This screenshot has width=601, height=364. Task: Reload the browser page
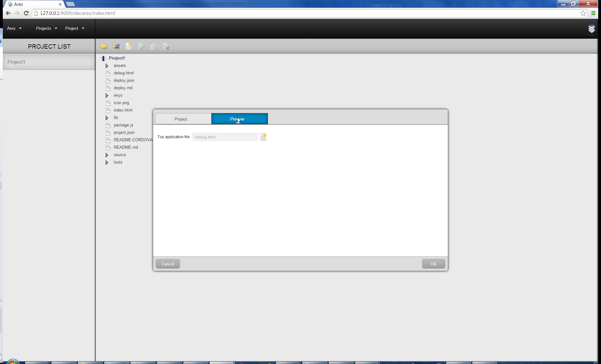coord(26,13)
